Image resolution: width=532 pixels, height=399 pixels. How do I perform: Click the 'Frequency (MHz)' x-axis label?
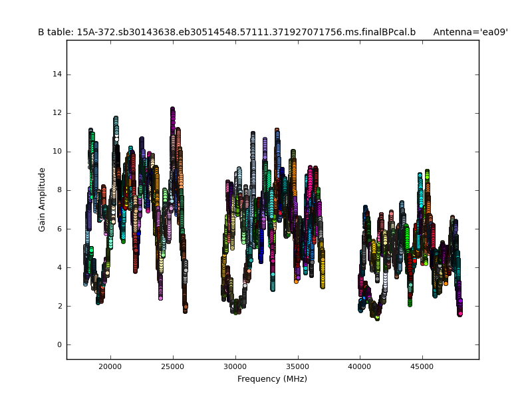(x=272, y=379)
